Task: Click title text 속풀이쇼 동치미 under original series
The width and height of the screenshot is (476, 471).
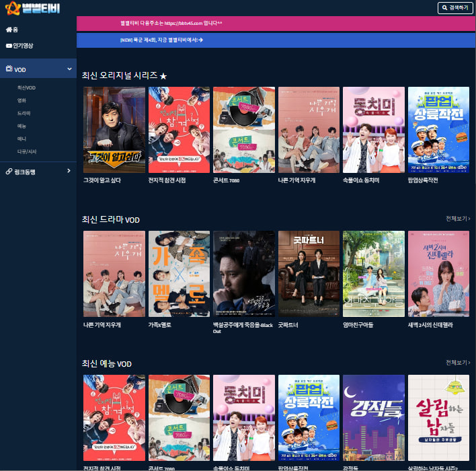Action: (361, 180)
